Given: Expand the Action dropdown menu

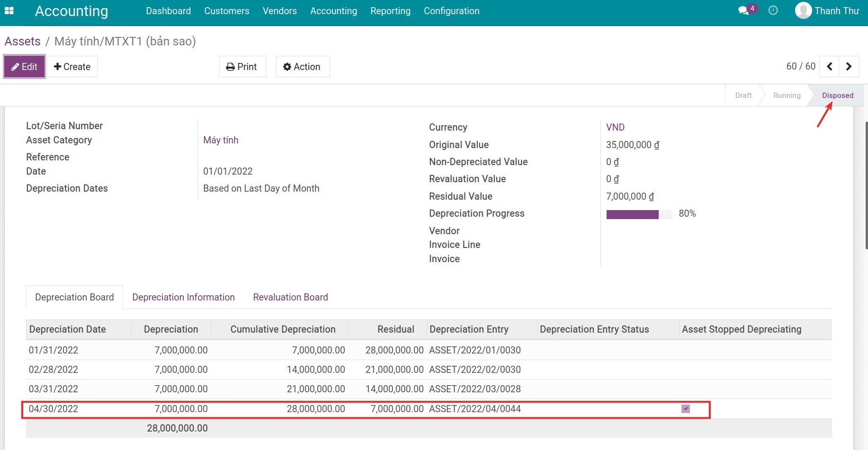Looking at the screenshot, I should tap(302, 67).
